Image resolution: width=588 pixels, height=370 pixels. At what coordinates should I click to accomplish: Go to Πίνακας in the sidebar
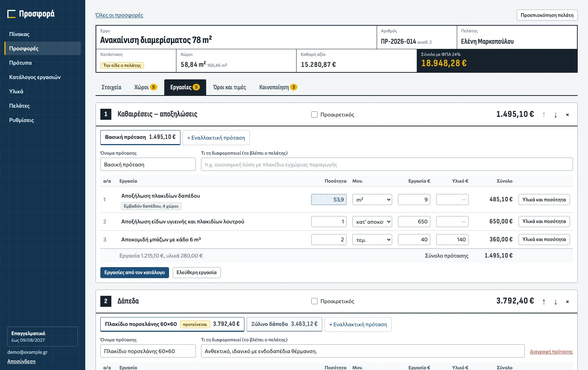point(43,34)
